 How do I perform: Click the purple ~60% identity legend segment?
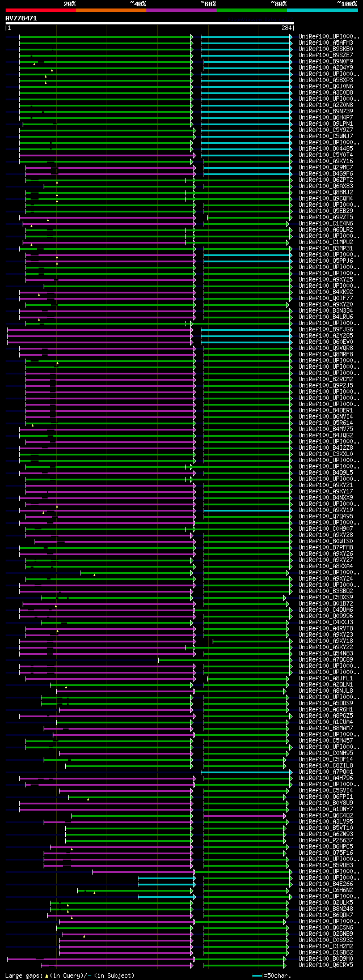tap(181, 10)
